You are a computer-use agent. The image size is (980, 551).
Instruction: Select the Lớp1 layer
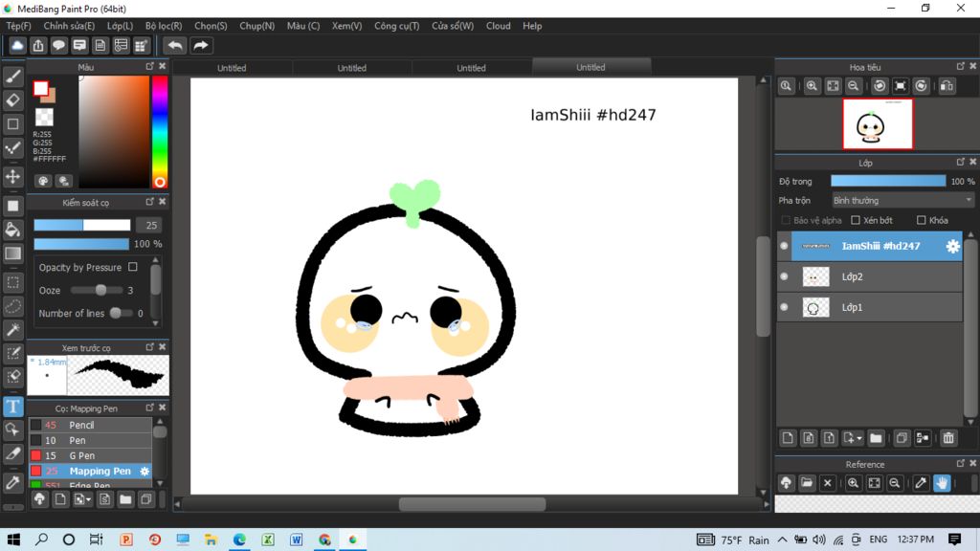[871, 307]
